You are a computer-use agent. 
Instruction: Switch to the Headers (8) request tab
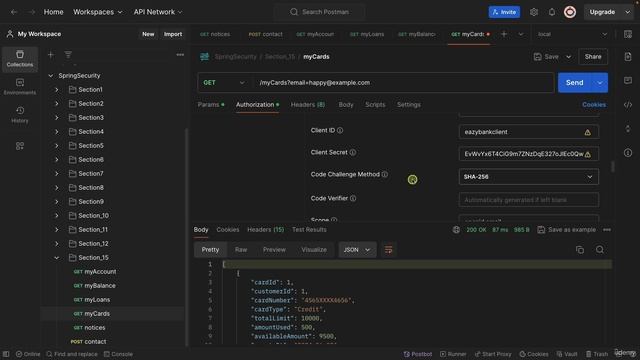click(x=308, y=104)
